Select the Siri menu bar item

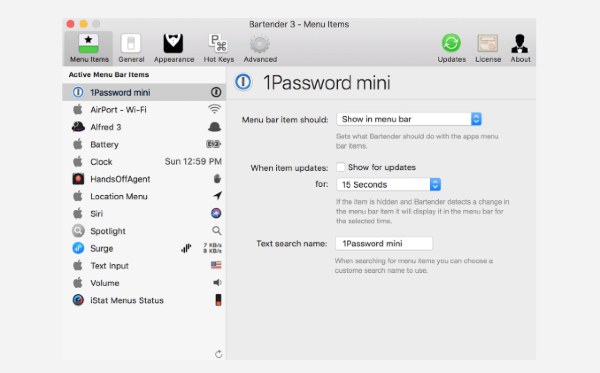point(144,213)
